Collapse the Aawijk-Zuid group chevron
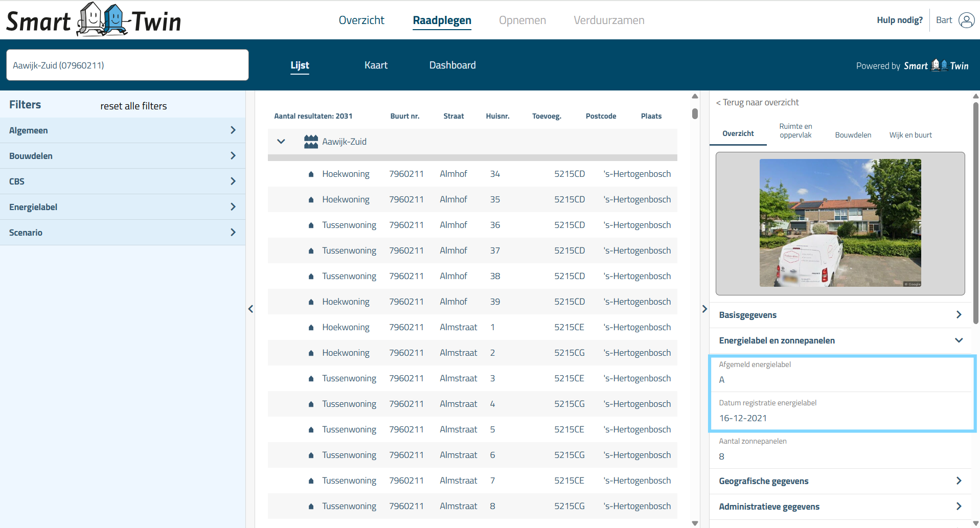The image size is (980, 528). point(281,142)
